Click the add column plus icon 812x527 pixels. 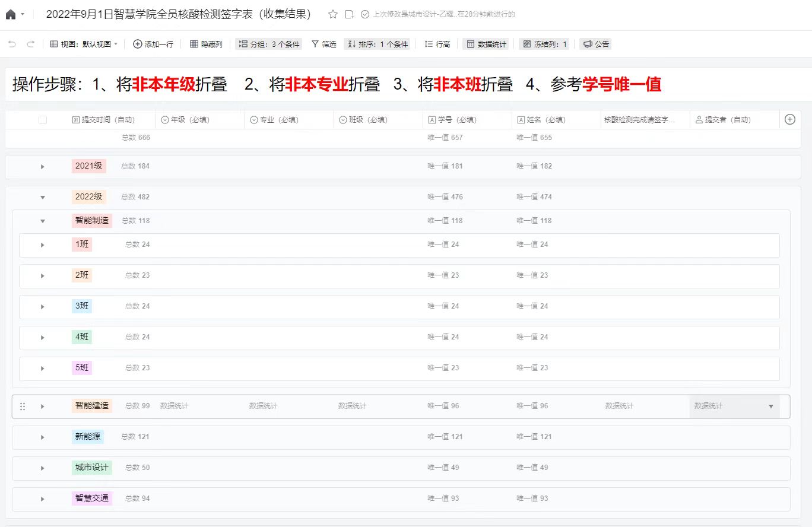coord(789,119)
